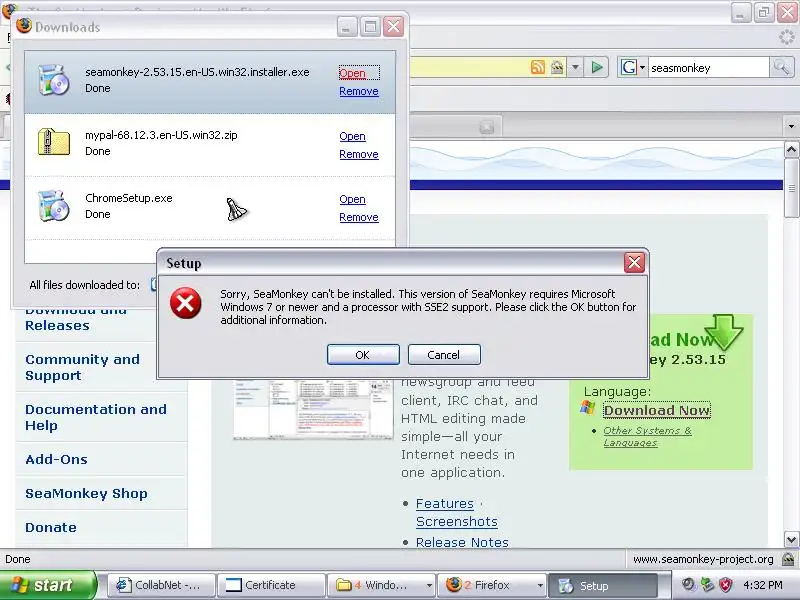Viewport: 800px width, 600px height.
Task: Open the Donate page
Action: (51, 527)
